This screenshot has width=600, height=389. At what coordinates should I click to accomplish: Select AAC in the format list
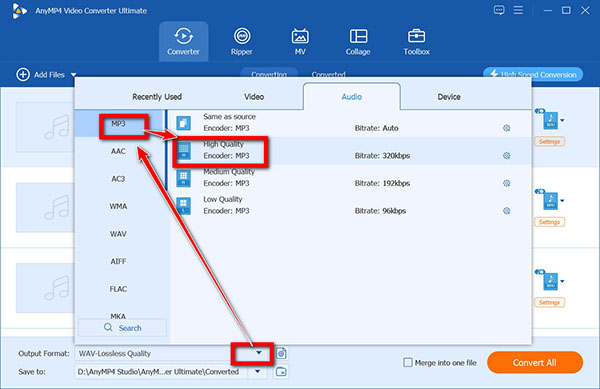120,151
